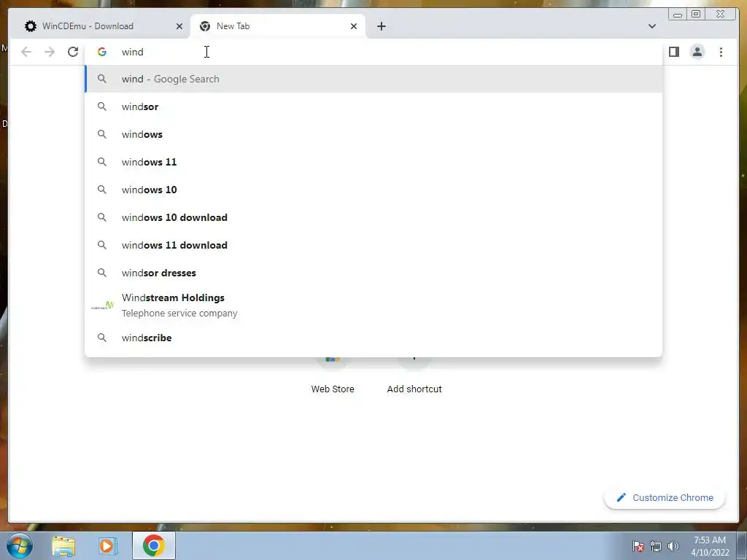This screenshot has height=560, width=747.
Task: Launch Windows Media Player from taskbar
Action: coord(107,545)
